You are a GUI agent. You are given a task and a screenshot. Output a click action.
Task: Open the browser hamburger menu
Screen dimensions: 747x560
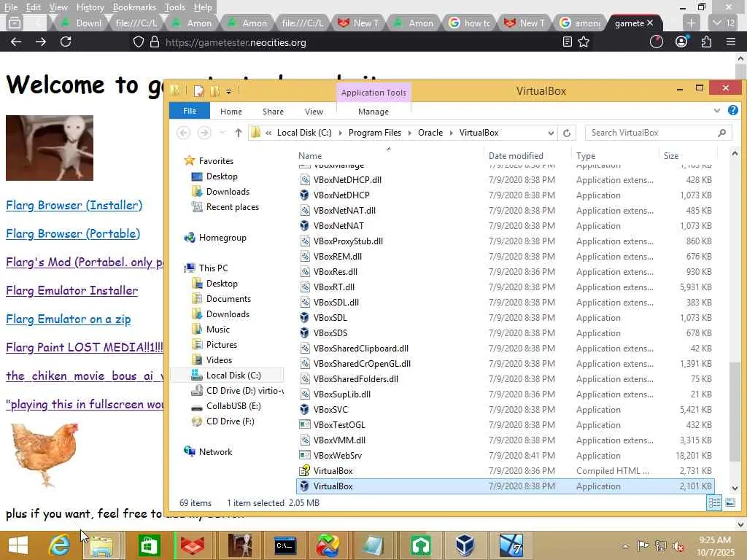731,42
